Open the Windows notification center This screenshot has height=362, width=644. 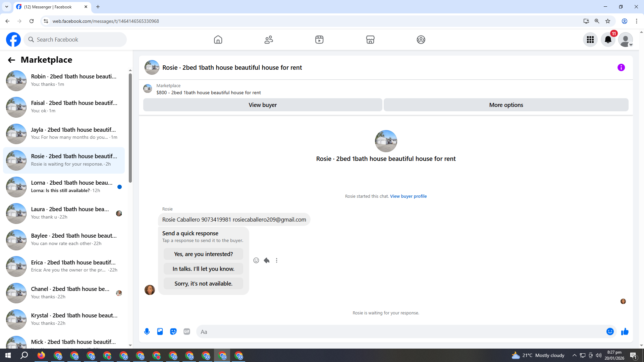coord(634,355)
